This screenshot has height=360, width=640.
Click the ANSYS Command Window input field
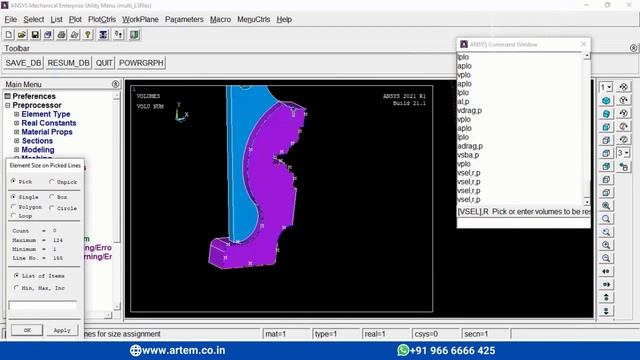[523, 222]
